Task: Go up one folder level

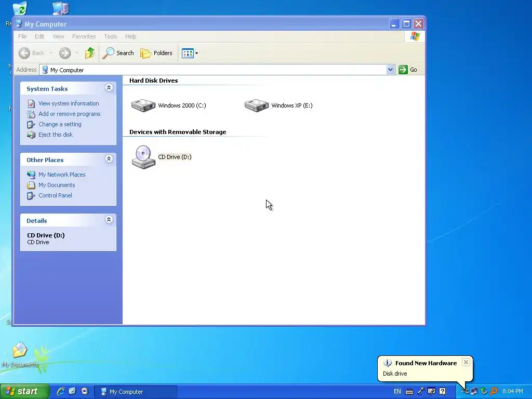Action: 90,53
